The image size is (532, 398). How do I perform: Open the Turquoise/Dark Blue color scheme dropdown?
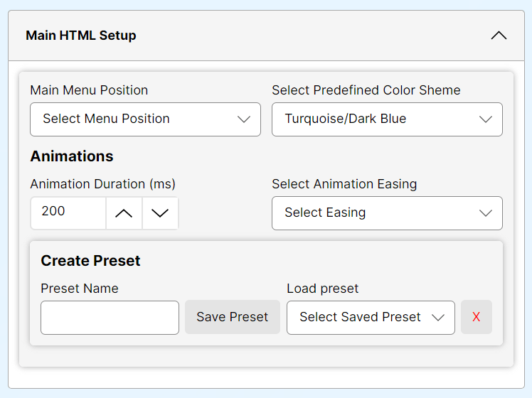pos(387,119)
